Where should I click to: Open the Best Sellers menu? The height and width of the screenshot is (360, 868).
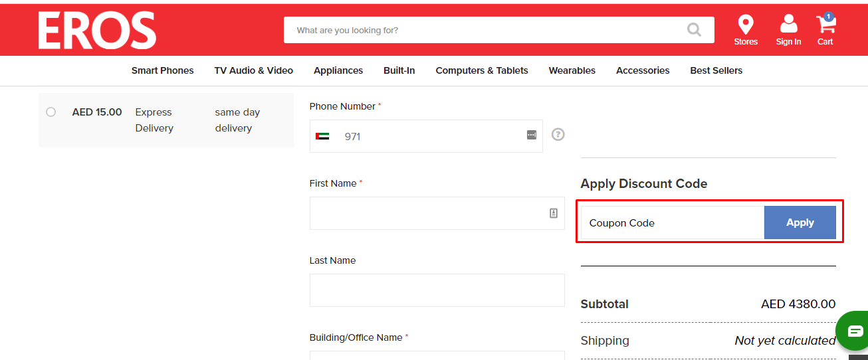coord(716,70)
